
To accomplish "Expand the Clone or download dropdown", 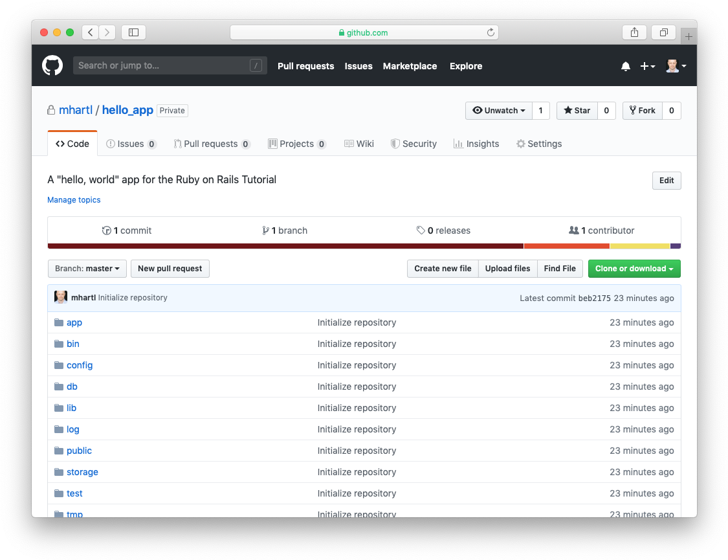I will [x=634, y=269].
